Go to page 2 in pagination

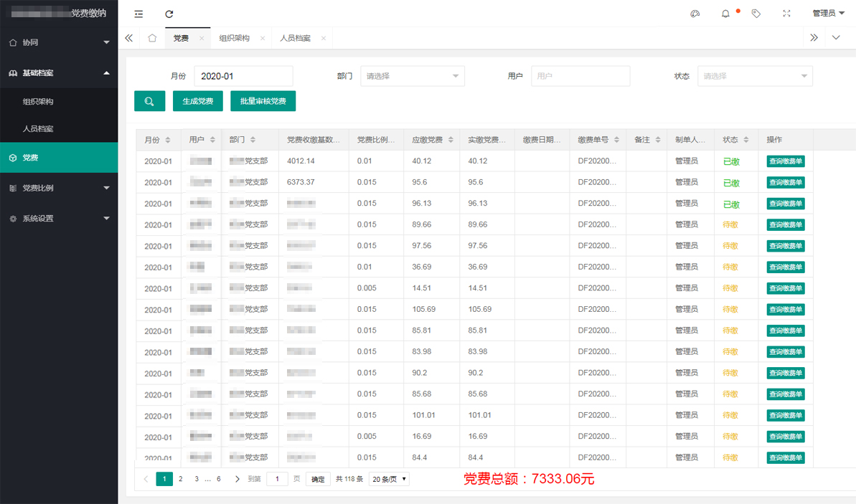(181, 479)
